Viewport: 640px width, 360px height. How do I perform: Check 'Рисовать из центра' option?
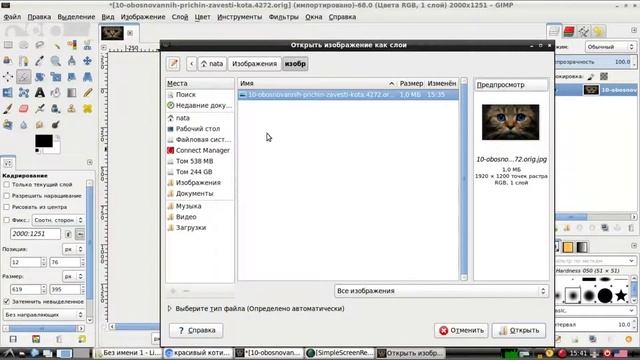pyautogui.click(x=7, y=207)
